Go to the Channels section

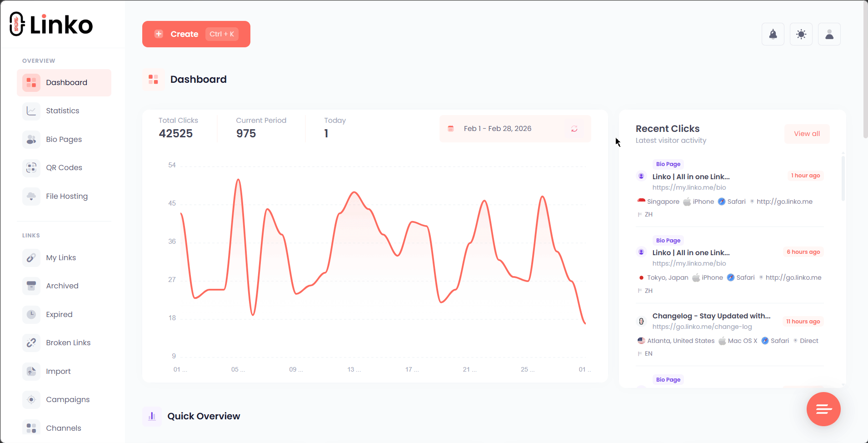coord(63,428)
